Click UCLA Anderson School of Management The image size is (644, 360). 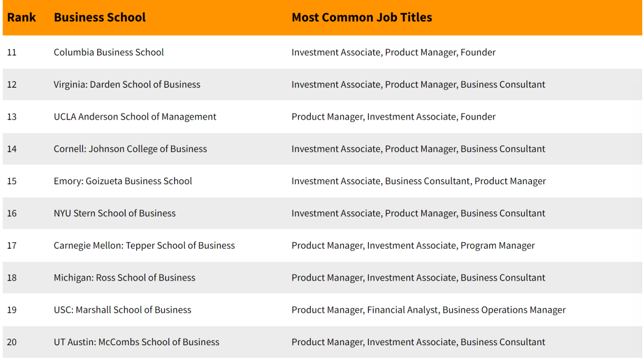(x=134, y=117)
